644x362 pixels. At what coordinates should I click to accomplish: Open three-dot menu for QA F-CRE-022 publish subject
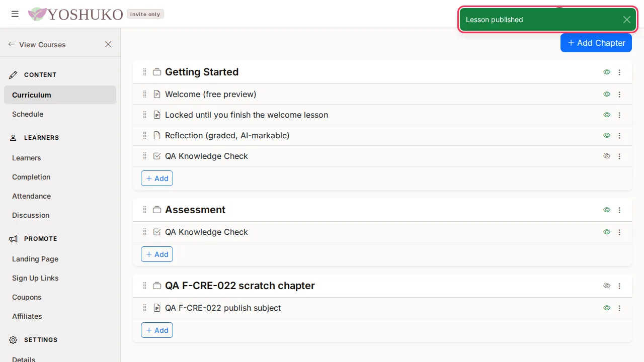pyautogui.click(x=619, y=308)
